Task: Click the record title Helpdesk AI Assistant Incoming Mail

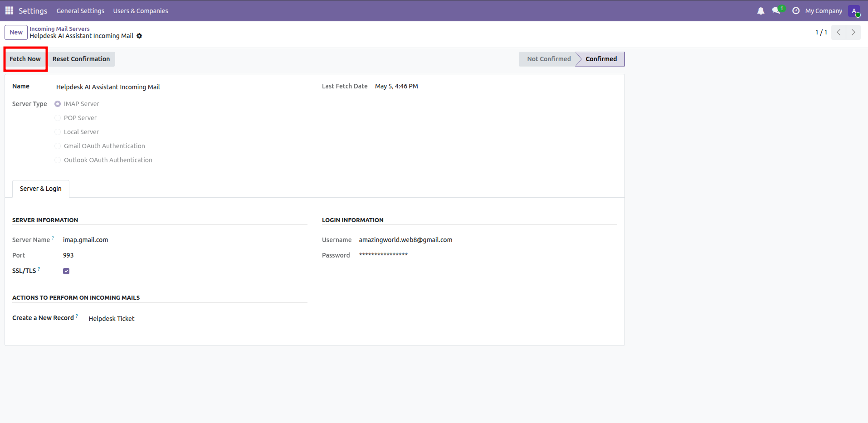Action: 82,36
